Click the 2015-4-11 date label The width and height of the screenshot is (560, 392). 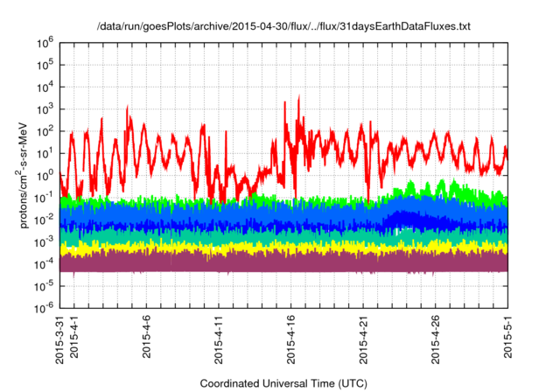click(x=219, y=339)
